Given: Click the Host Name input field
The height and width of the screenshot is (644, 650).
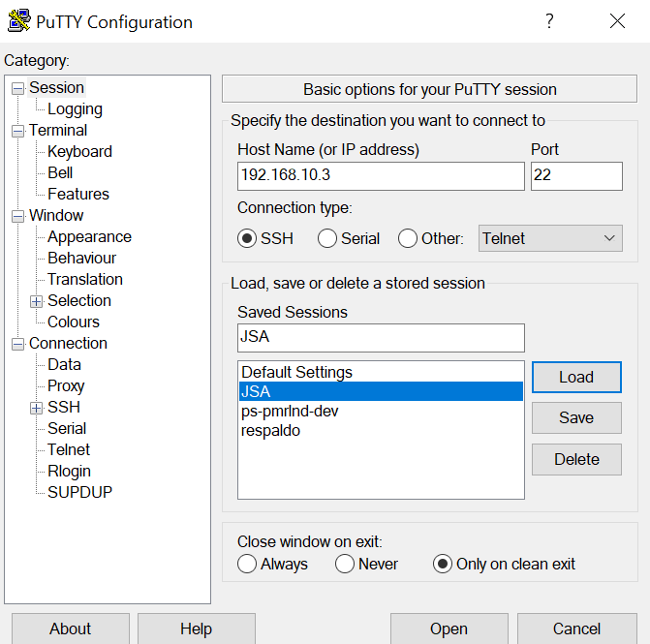Looking at the screenshot, I should coord(380,176).
